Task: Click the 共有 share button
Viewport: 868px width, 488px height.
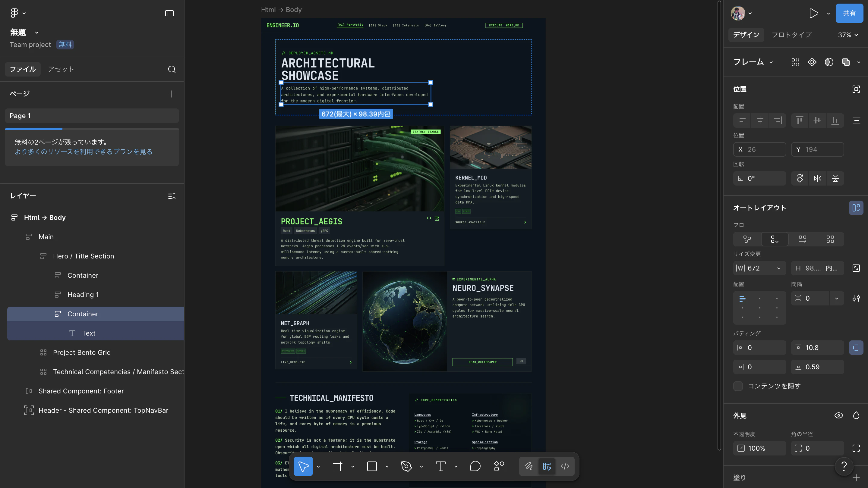Action: (849, 13)
